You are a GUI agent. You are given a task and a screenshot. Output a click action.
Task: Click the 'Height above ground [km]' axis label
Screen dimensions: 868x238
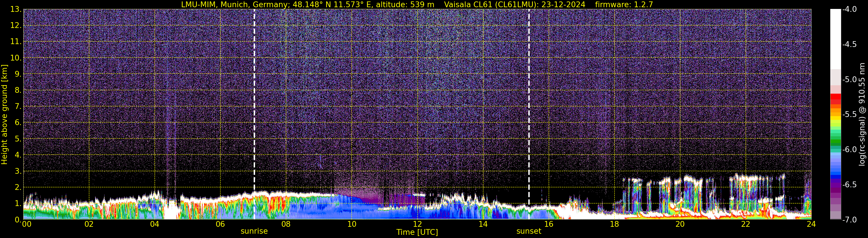click(x=4, y=115)
